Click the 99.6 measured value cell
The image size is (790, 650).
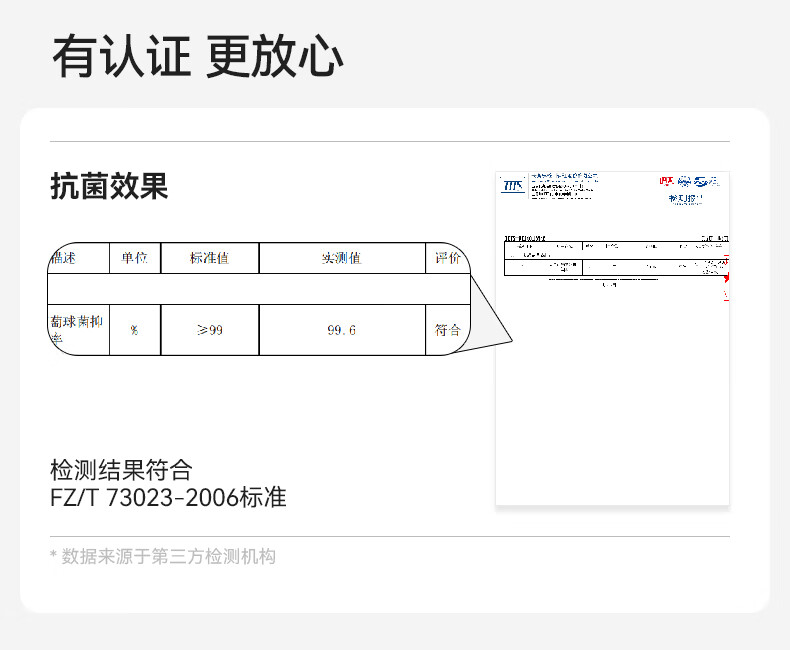click(341, 330)
